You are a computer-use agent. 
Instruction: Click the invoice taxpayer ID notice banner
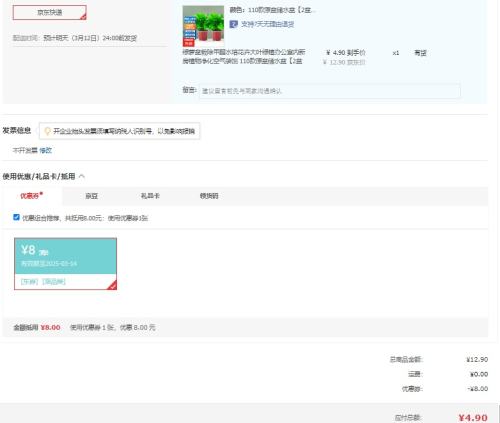click(x=119, y=131)
